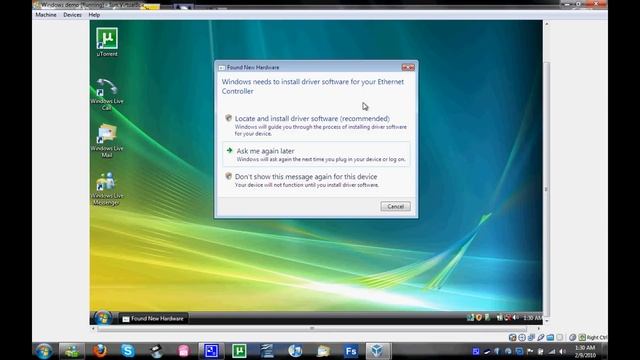
Task: Click the guest tray orange shield icon
Action: tap(478, 318)
